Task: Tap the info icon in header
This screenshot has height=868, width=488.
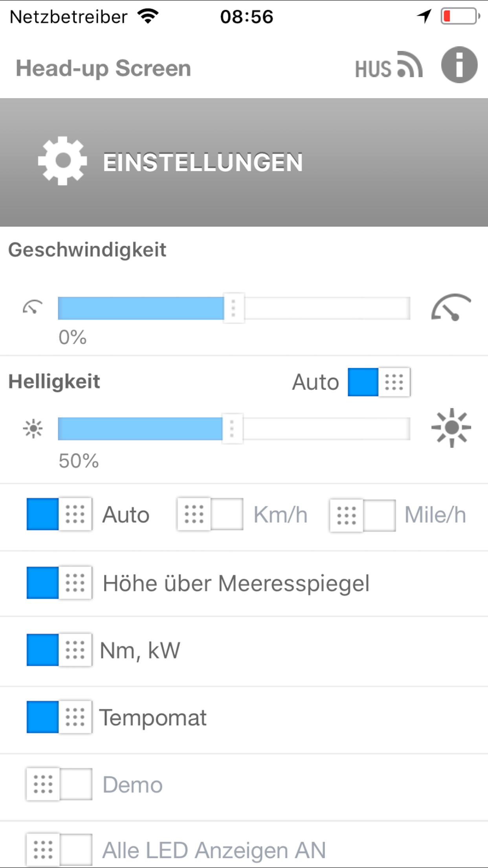Action: pos(459,65)
